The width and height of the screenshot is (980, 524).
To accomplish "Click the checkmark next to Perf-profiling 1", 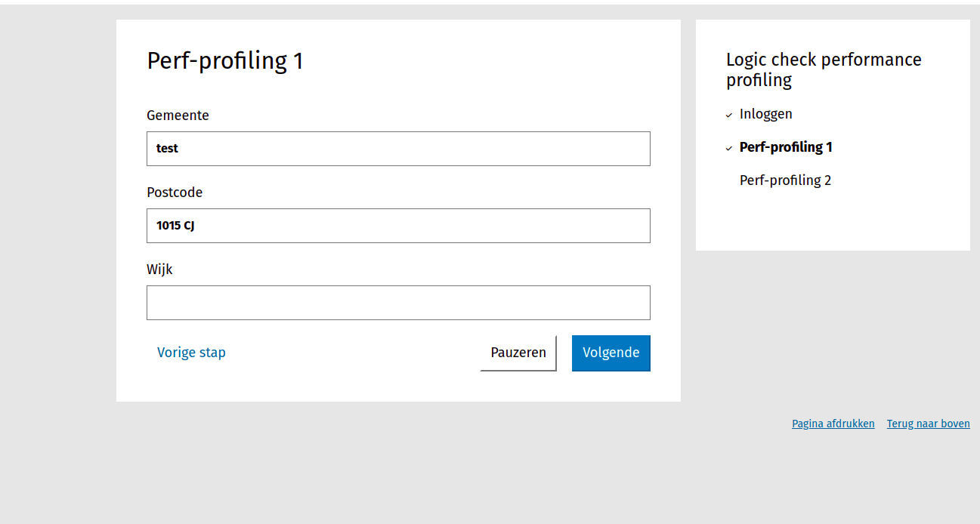I will [728, 148].
